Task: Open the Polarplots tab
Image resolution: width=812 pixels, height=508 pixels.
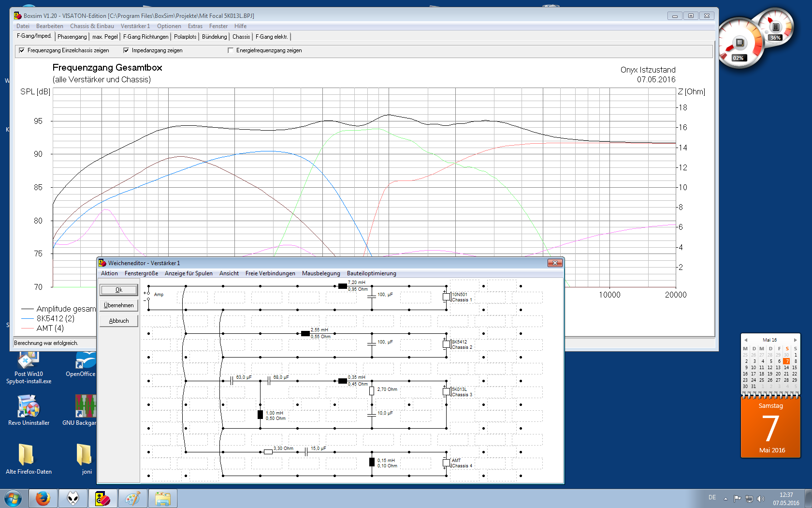Action: click(x=185, y=37)
